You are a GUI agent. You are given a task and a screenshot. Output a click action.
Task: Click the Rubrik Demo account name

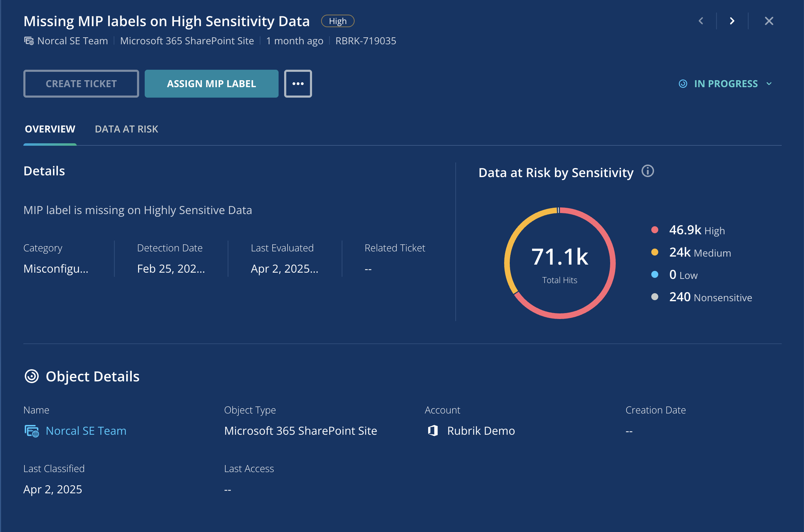point(481,431)
